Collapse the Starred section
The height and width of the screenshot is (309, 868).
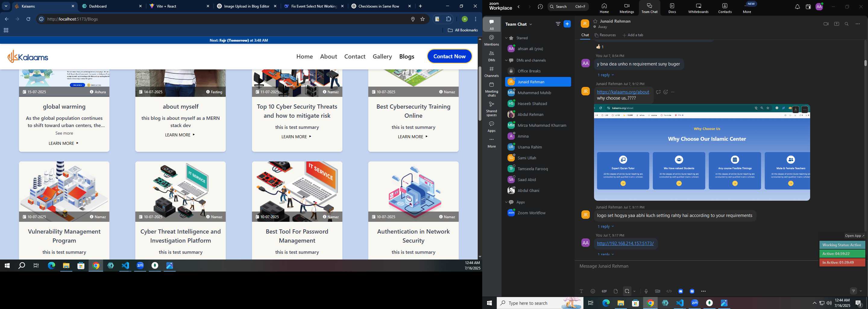506,38
